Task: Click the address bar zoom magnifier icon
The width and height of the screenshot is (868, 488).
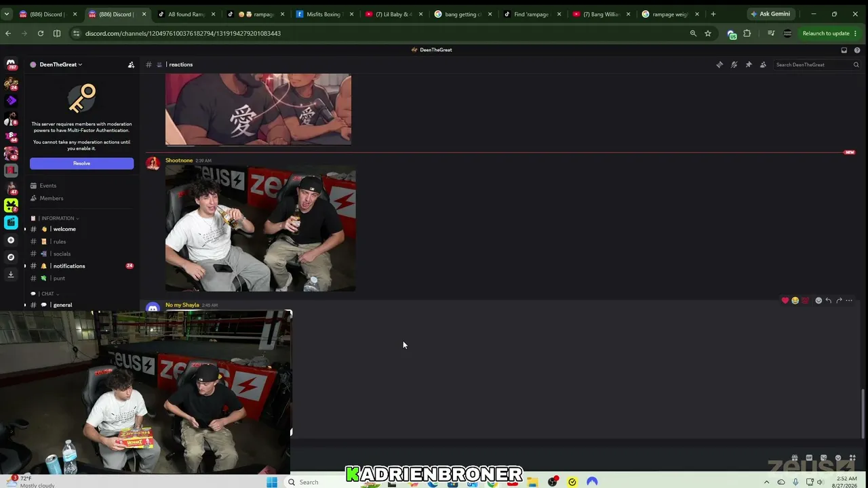Action: point(693,33)
